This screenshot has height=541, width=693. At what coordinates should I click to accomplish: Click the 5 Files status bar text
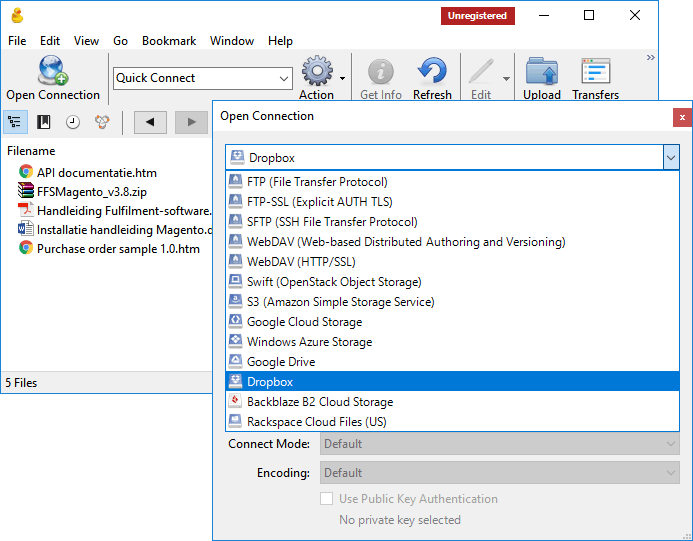pos(21,383)
